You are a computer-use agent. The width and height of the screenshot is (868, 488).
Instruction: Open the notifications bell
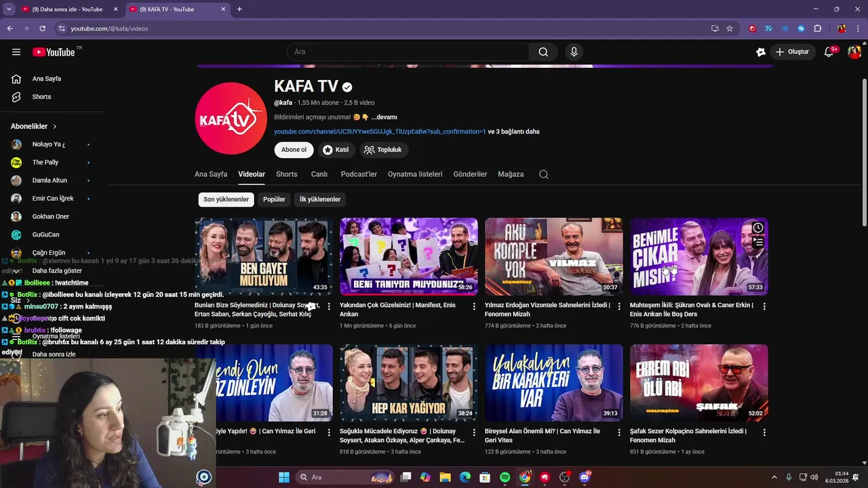tap(829, 52)
